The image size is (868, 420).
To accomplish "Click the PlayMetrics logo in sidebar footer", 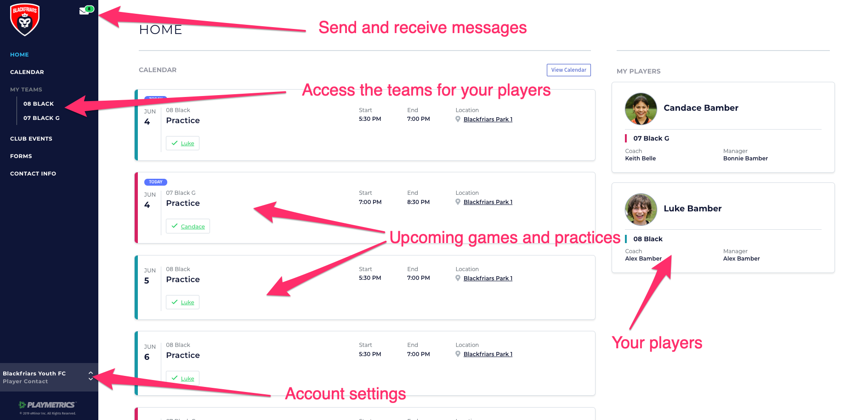I will (x=47, y=405).
